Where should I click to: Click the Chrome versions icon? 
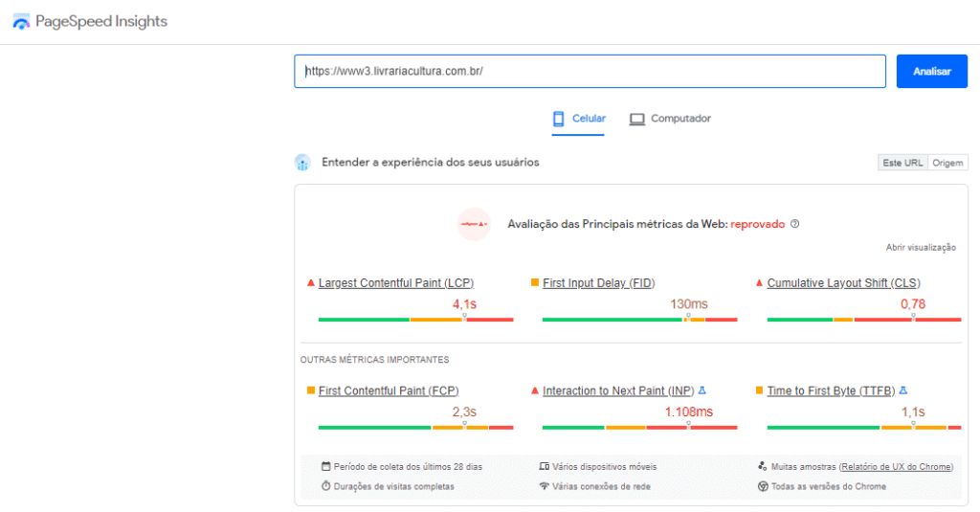coord(763,486)
